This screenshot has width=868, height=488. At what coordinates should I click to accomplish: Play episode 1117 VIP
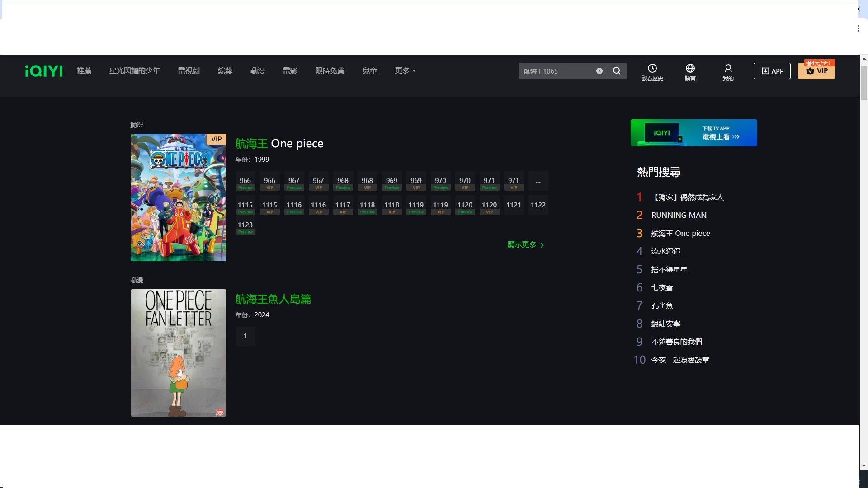pos(343,206)
